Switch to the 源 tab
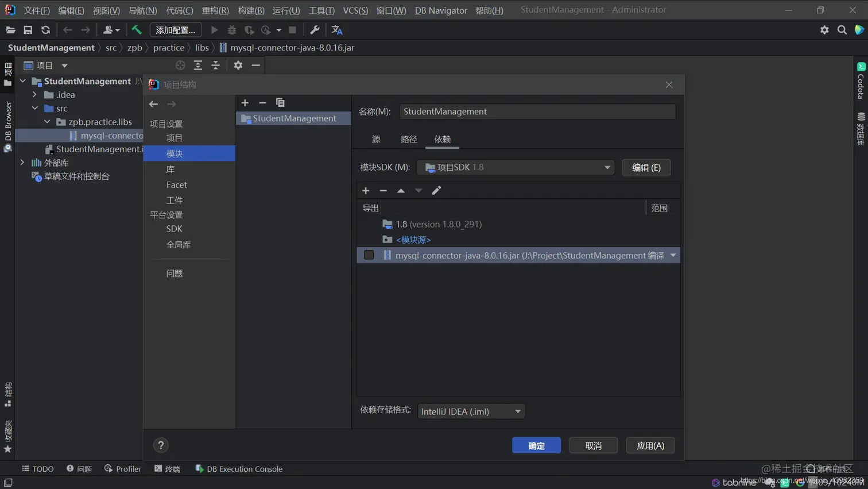 click(376, 139)
